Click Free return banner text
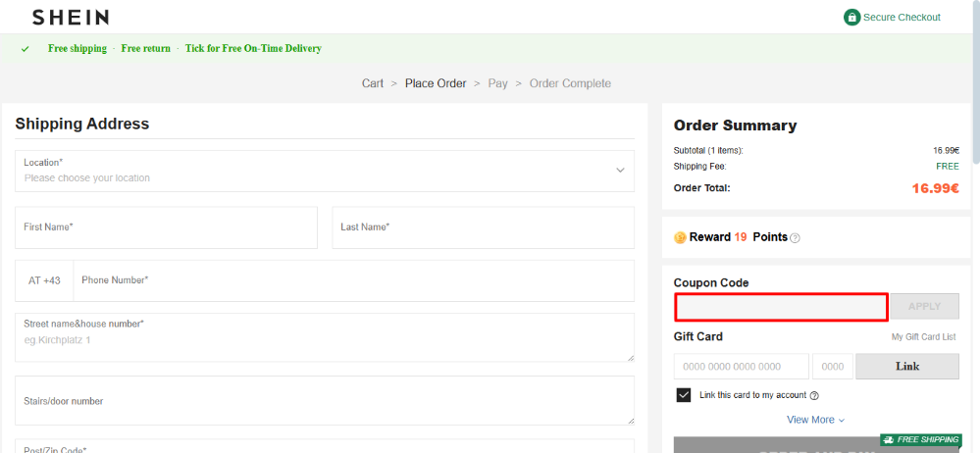 click(x=145, y=49)
